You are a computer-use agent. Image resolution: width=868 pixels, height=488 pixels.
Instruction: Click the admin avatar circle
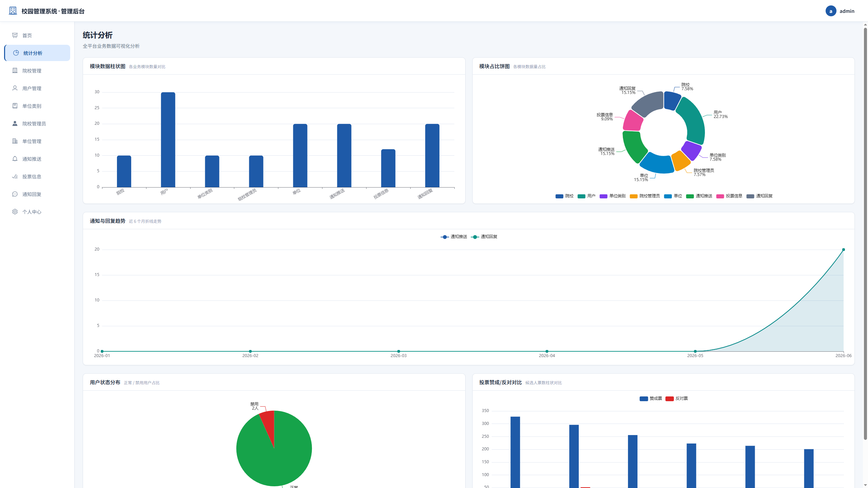tap(831, 11)
